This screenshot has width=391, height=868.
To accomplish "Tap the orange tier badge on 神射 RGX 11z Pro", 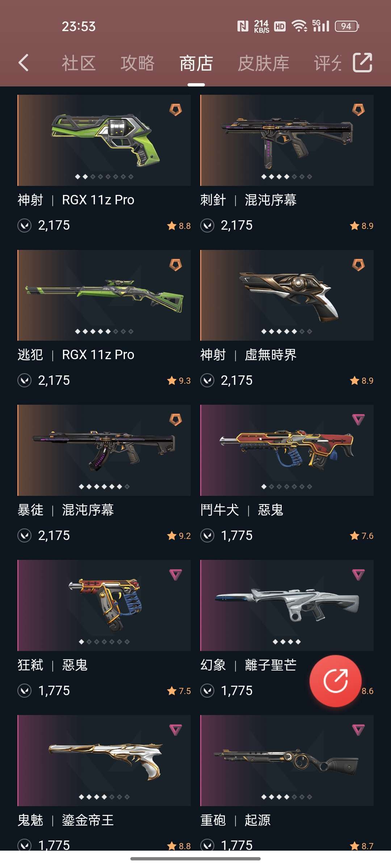I will point(176,110).
